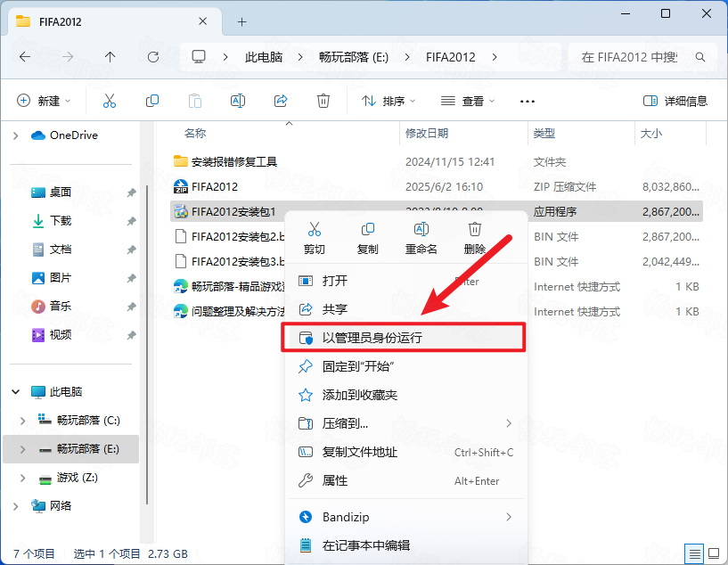
Task: Click the Copy icon in the toolbar
Action: click(x=152, y=101)
